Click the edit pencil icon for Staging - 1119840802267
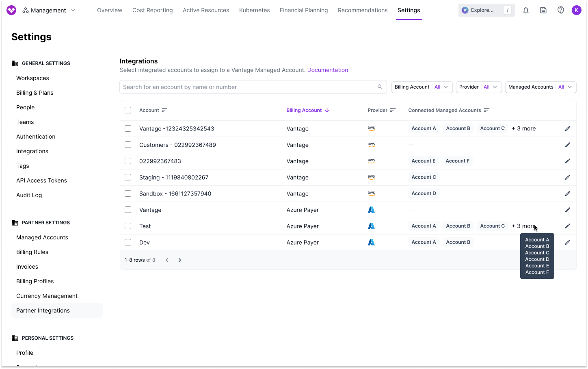588x369 pixels. 567,177
